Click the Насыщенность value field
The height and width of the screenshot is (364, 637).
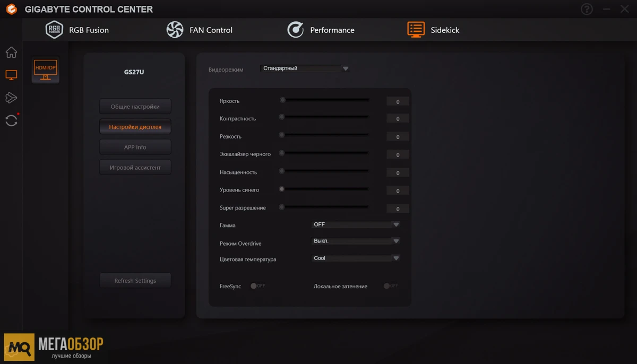[x=398, y=173]
